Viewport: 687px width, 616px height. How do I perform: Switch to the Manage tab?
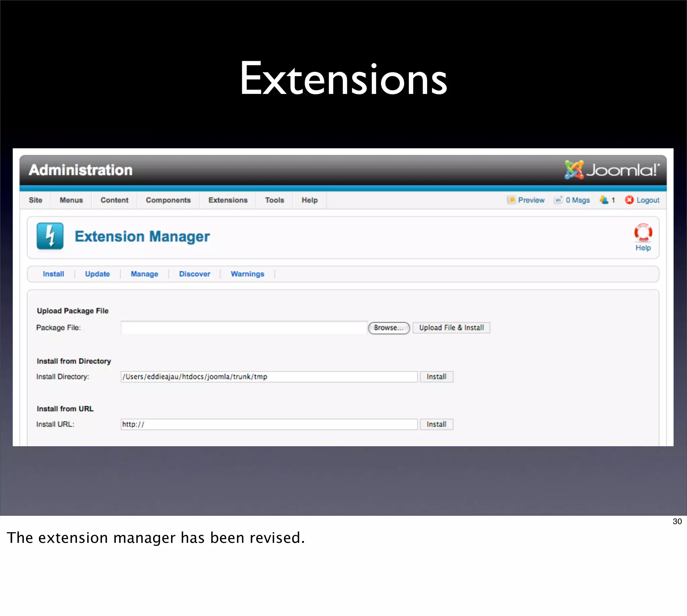(145, 274)
